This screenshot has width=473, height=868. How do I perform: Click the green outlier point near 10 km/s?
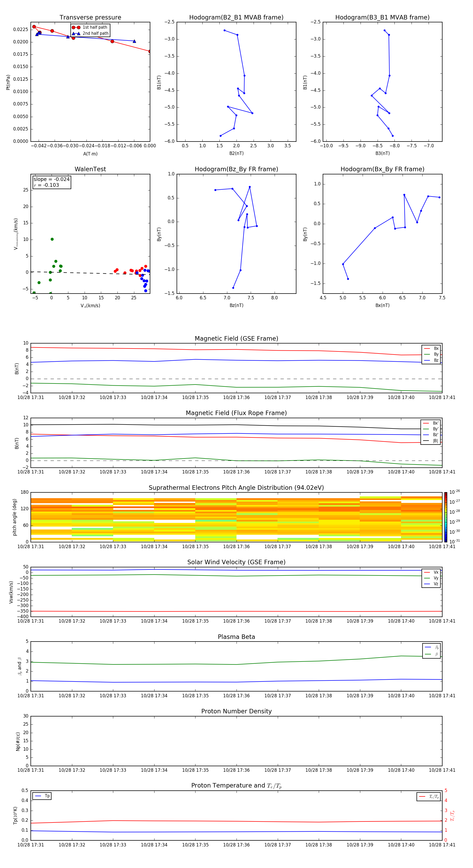[x=52, y=239]
